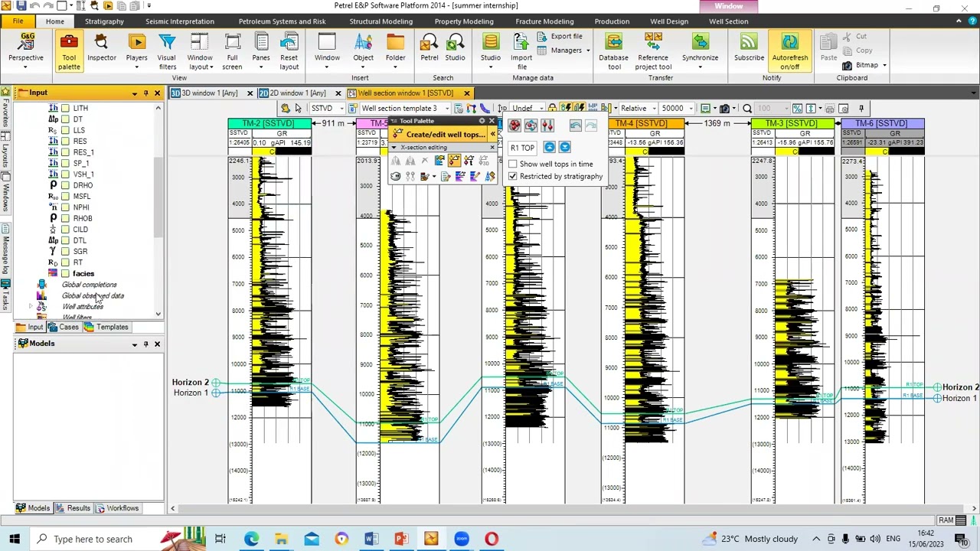The image size is (980, 551).
Task: Uncheck Restricted by stratigraphy
Action: pos(513,176)
